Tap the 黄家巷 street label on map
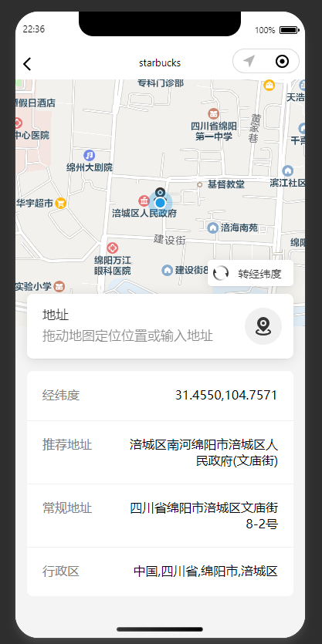Image resolution: width=322 pixels, height=644 pixels. (x=254, y=128)
